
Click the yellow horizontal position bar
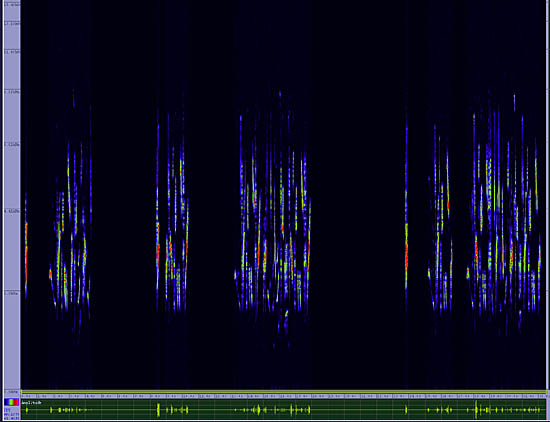point(283,392)
